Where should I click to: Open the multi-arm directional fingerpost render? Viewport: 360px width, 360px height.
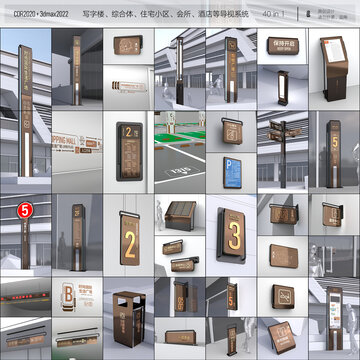coord(283,152)
